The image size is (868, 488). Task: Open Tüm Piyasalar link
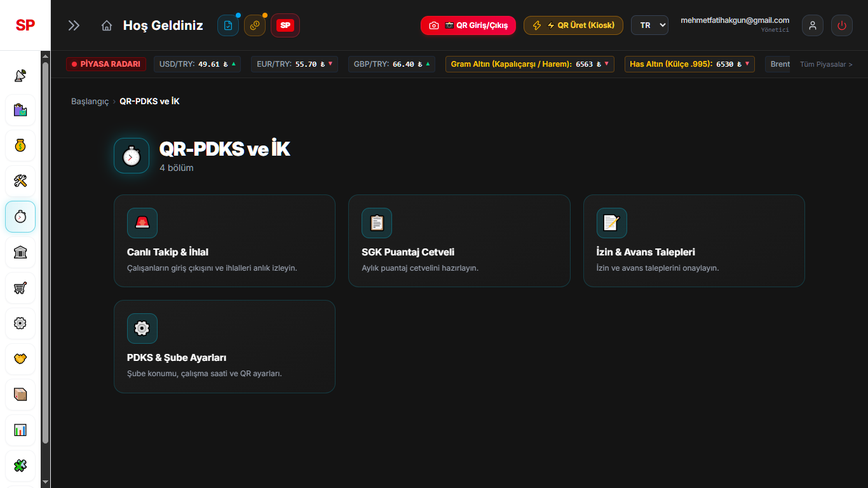(x=826, y=64)
